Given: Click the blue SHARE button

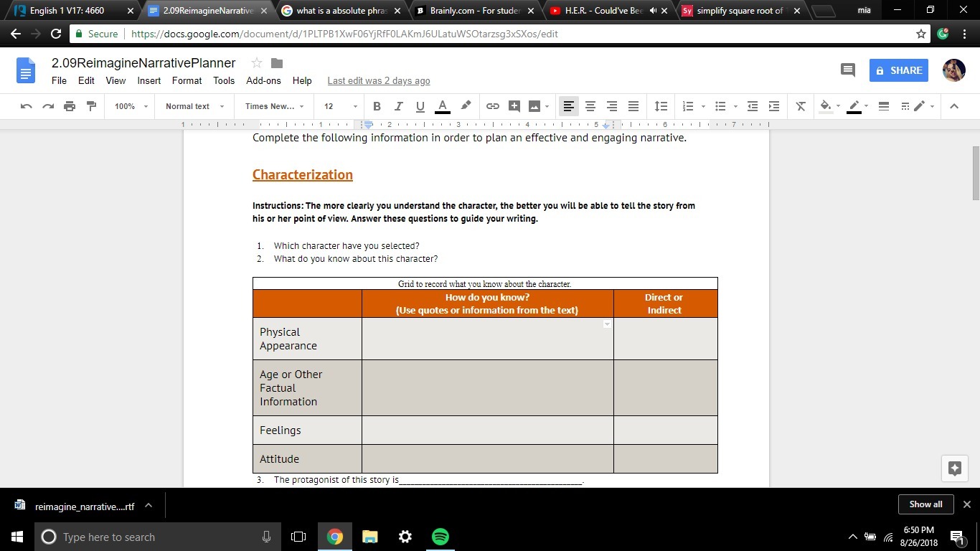Looking at the screenshot, I should point(899,70).
